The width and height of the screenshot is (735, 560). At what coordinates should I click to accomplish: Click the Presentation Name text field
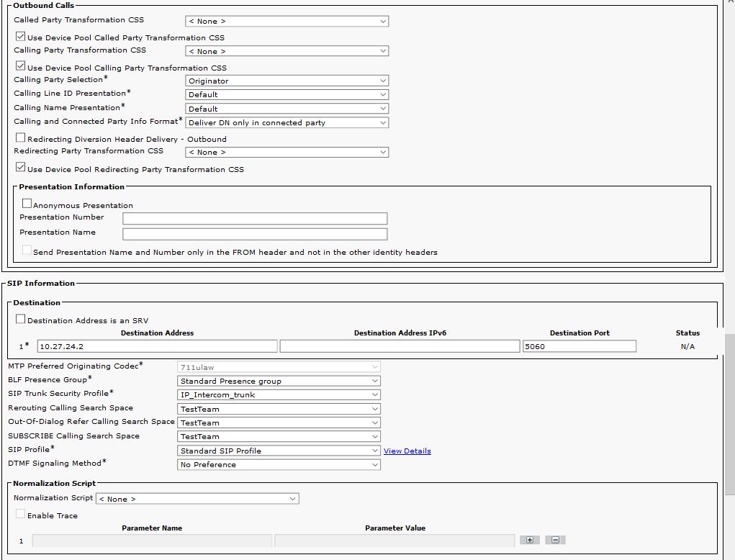pos(255,234)
